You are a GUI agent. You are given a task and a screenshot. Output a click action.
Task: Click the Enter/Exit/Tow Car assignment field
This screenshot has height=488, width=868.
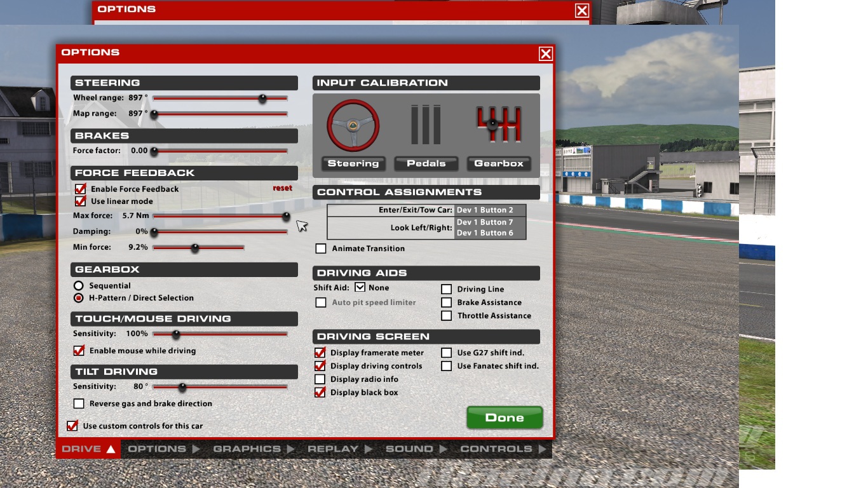click(490, 210)
